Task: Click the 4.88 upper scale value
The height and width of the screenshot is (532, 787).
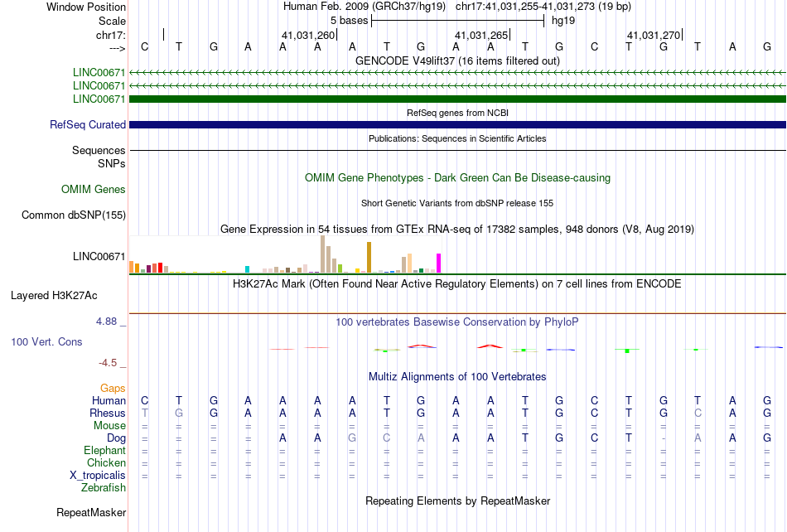Action: (x=106, y=322)
